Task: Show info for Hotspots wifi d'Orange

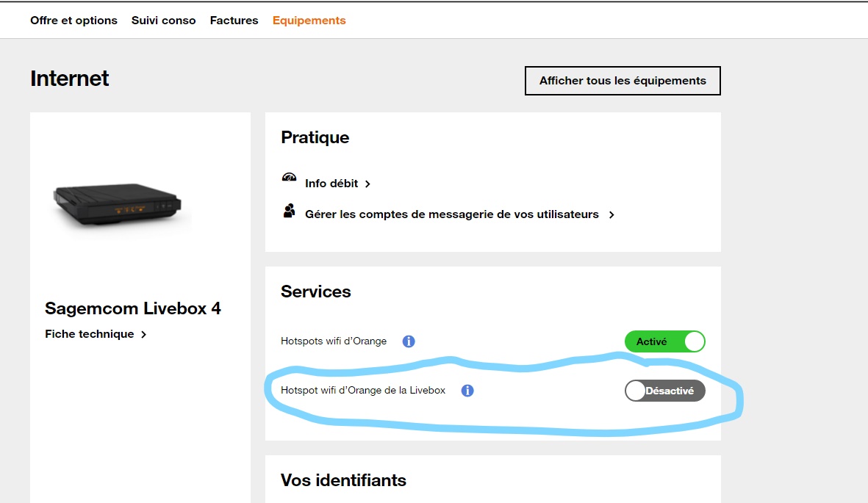Action: 409,341
